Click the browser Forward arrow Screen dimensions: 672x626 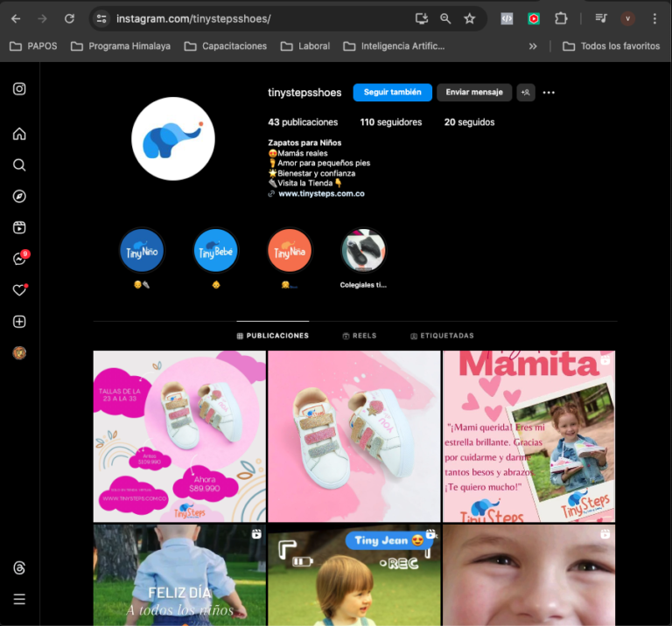tap(42, 18)
